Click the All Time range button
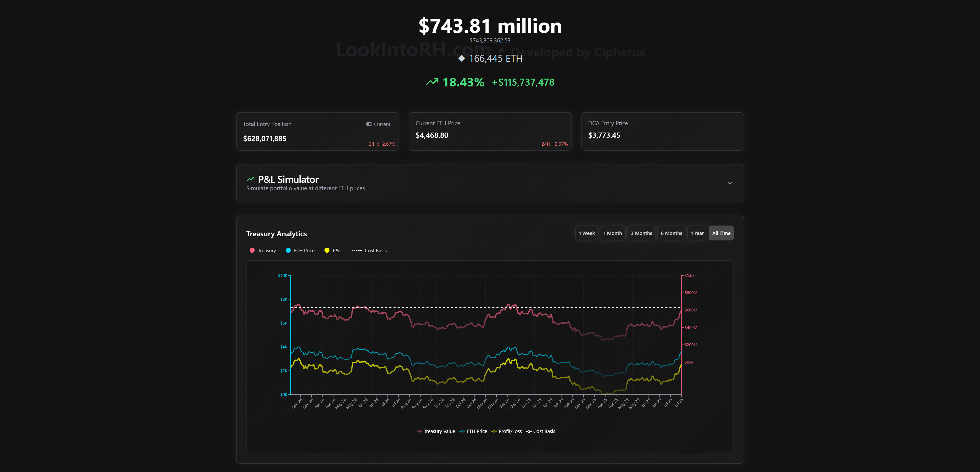Viewport: 980px width, 472px height. 721,233
